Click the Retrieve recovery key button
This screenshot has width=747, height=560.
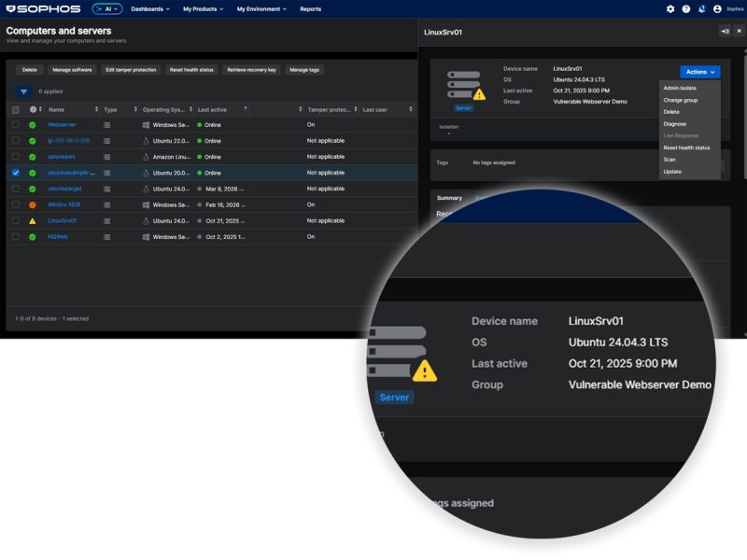(x=251, y=70)
